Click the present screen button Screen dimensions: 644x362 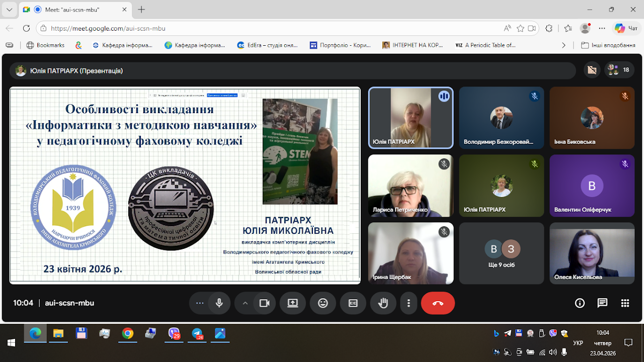tap(293, 303)
